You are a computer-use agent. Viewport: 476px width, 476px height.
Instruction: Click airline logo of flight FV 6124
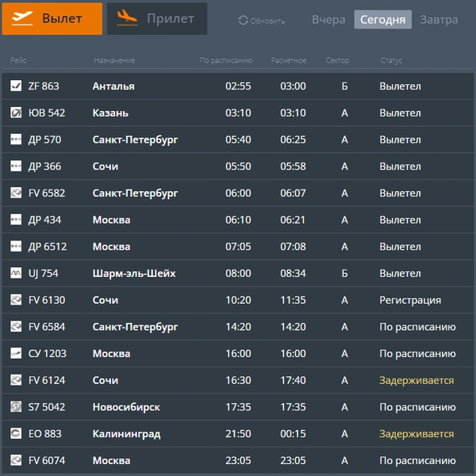[x=16, y=380]
